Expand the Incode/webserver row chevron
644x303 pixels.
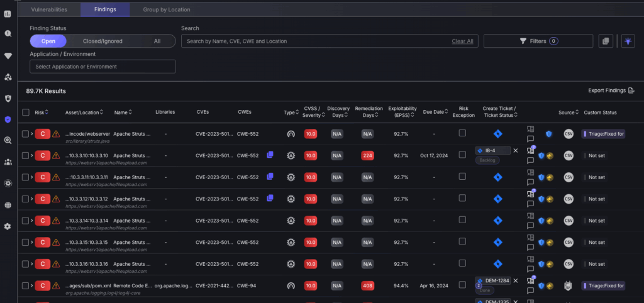[31, 133]
